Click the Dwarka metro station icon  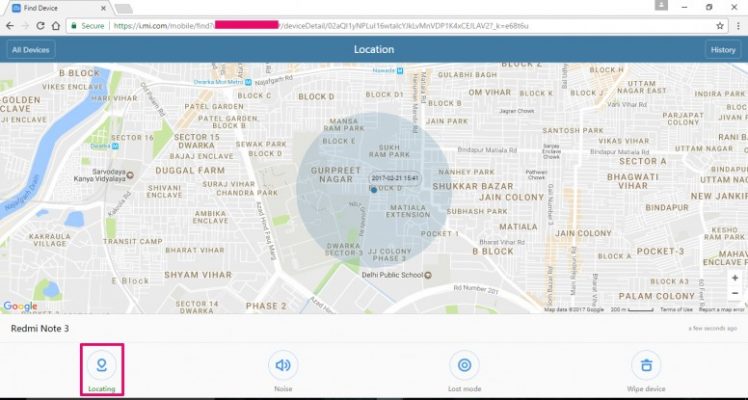coord(115,146)
